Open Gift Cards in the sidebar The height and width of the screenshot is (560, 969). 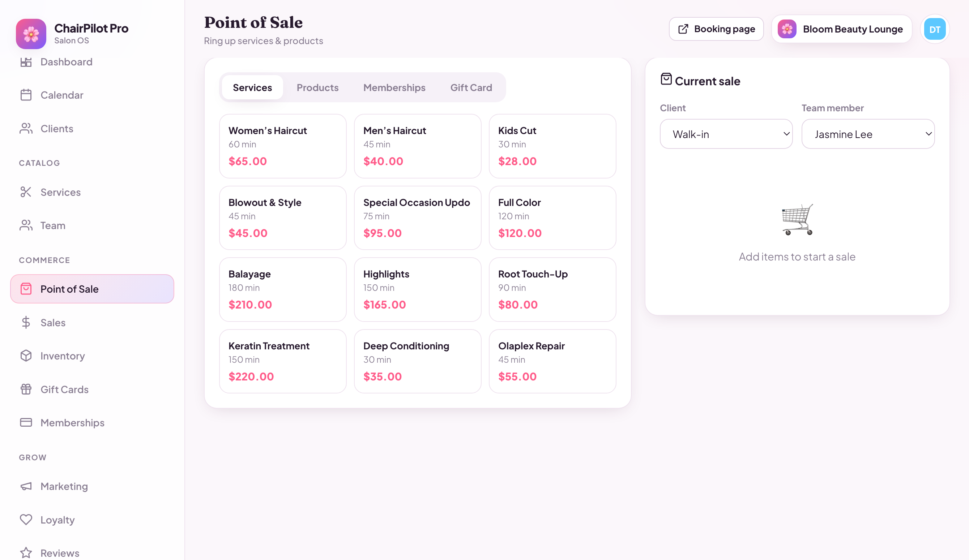(92, 389)
